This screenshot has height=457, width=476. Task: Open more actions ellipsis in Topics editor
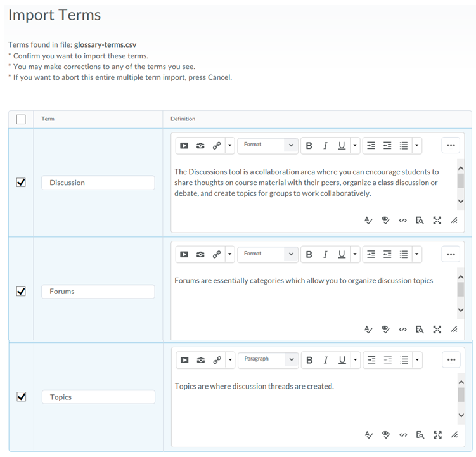click(x=451, y=360)
